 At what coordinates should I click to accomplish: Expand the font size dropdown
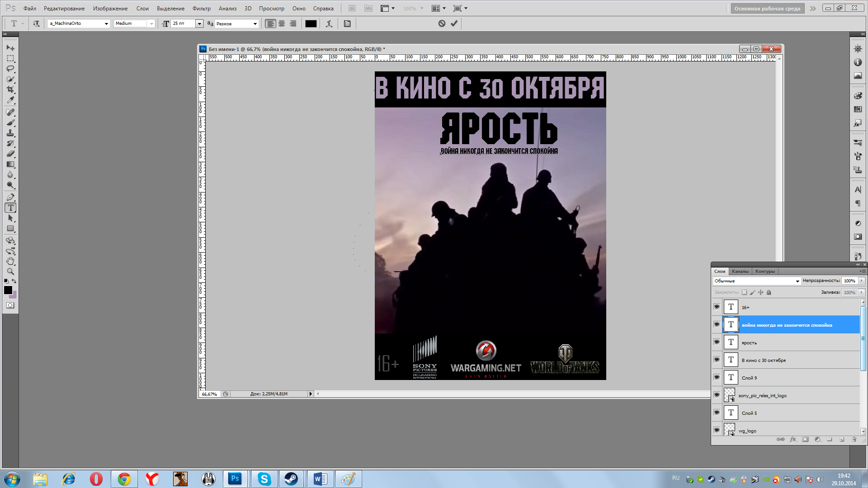coord(199,23)
